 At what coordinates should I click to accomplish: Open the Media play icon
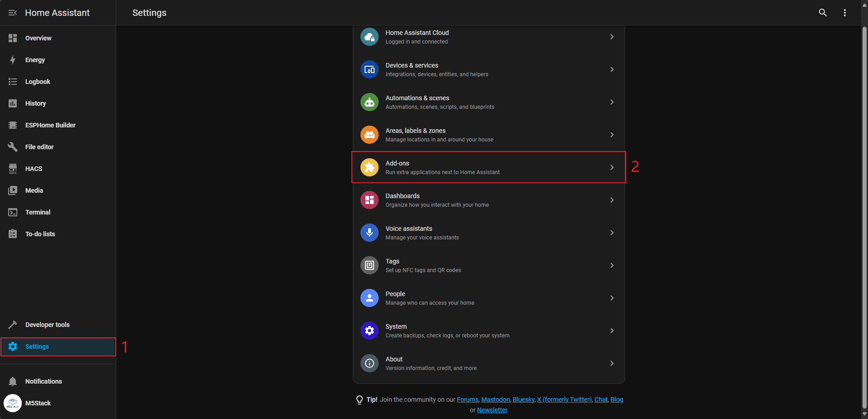[x=13, y=190]
